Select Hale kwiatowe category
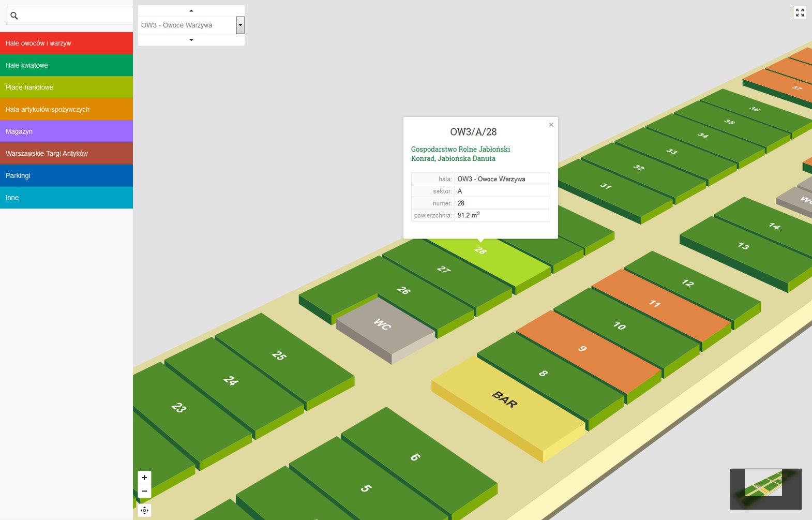This screenshot has height=520, width=812. pos(66,65)
